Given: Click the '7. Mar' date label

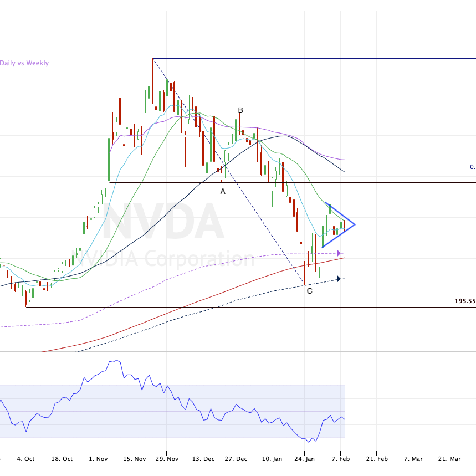Looking at the screenshot, I should tap(413, 459).
